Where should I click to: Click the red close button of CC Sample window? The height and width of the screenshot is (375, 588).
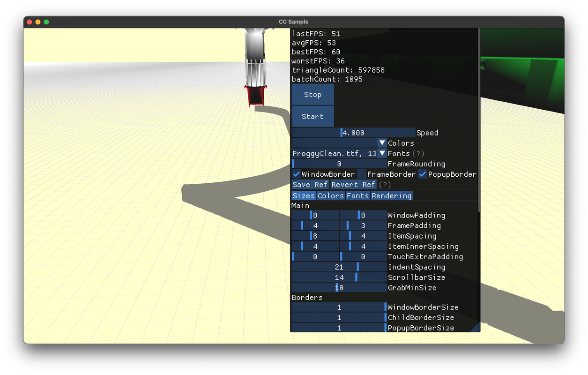point(30,22)
